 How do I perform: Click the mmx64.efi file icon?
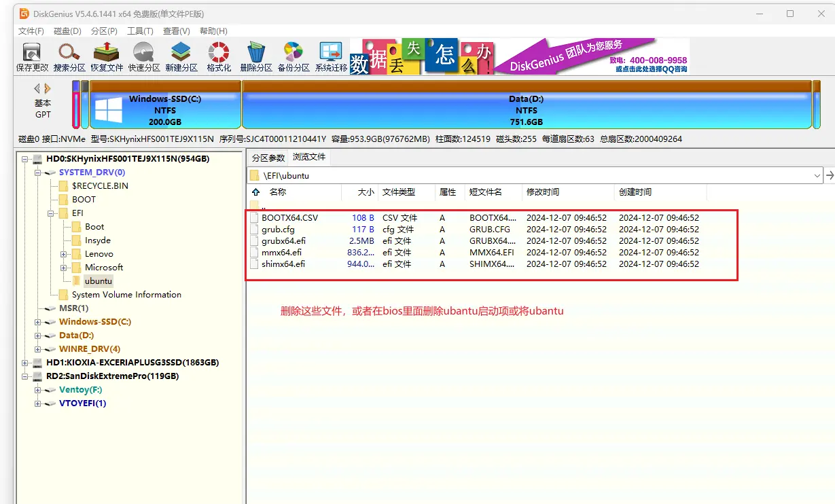coord(254,253)
